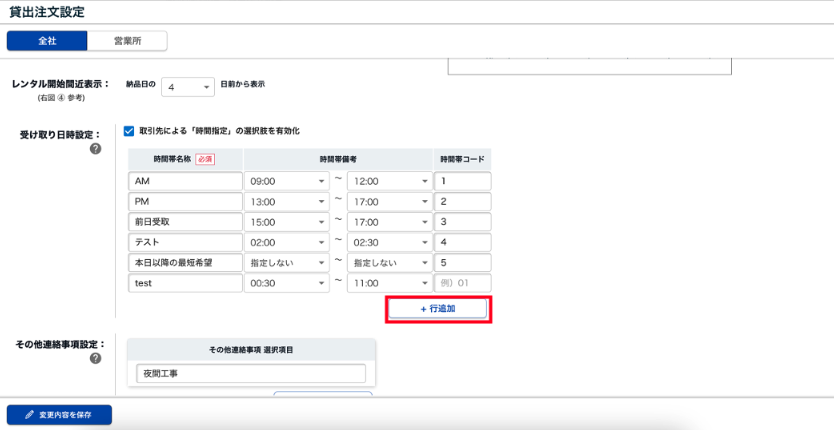834x430 pixels.
Task: Click AM time slot name field
Action: click(x=186, y=181)
